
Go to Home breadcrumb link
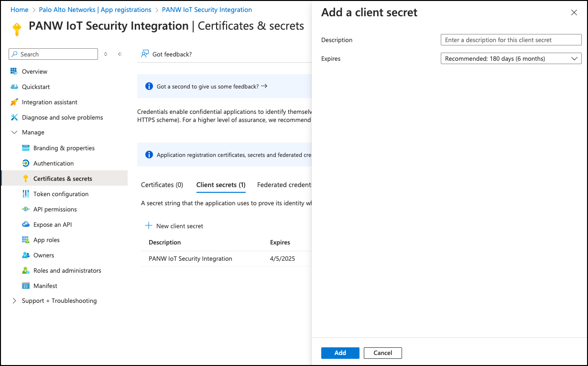pyautogui.click(x=20, y=10)
